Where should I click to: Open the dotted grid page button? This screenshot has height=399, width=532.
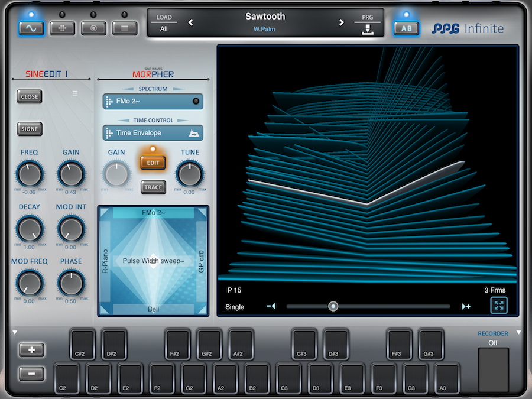click(63, 28)
